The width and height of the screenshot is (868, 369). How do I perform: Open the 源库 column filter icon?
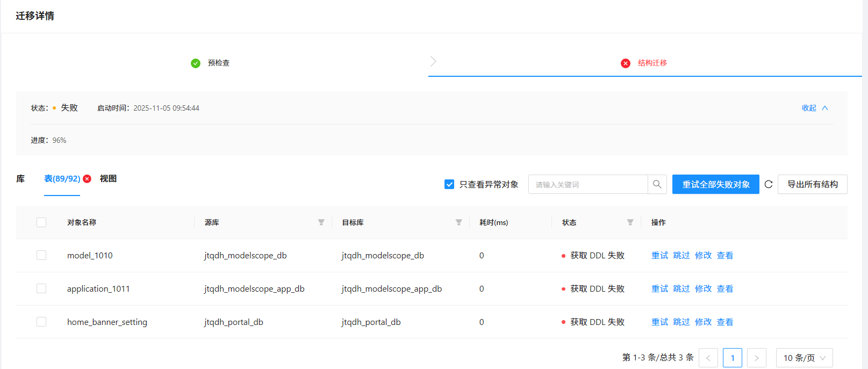pyautogui.click(x=321, y=222)
